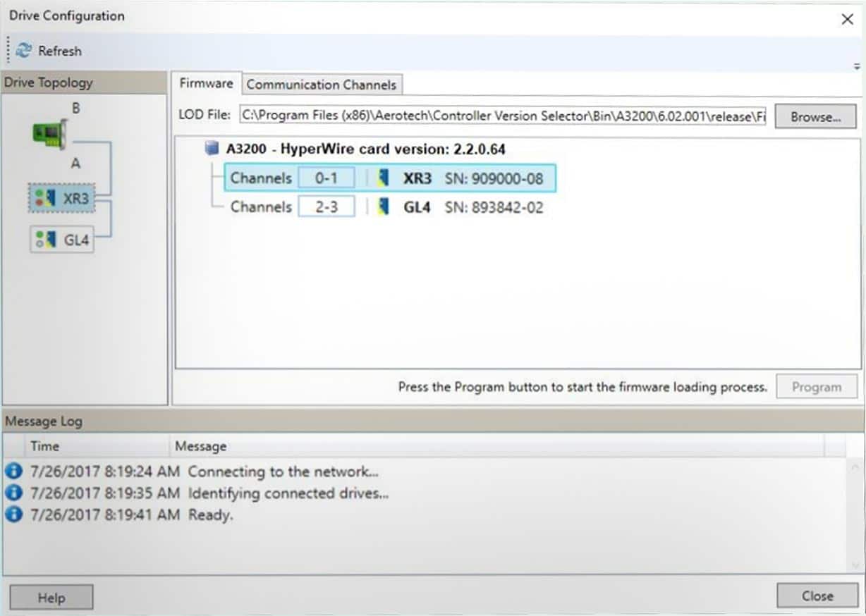
Task: Select the HyperWire card icon in Drive Topology
Action: 49,134
